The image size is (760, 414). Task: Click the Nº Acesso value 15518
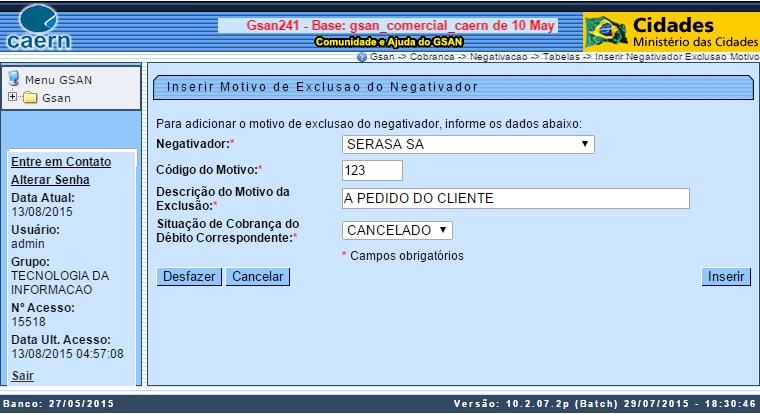28,322
